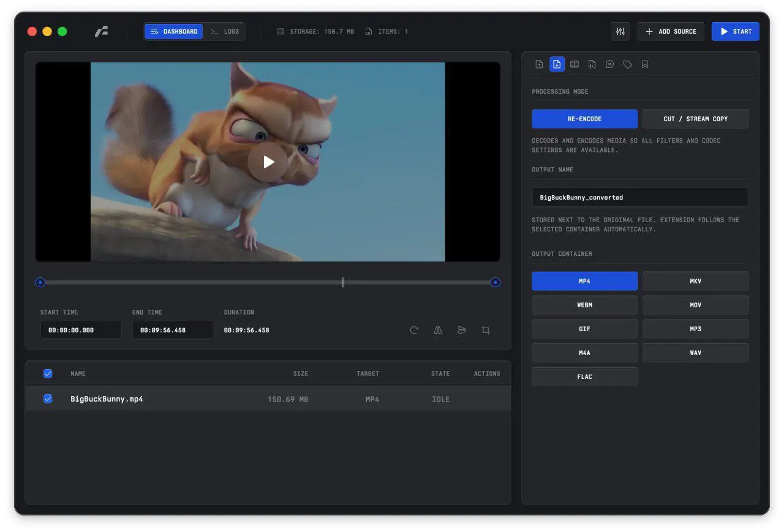Click the flip horizontal icon
Image resolution: width=784 pixels, height=532 pixels.
pos(438,330)
